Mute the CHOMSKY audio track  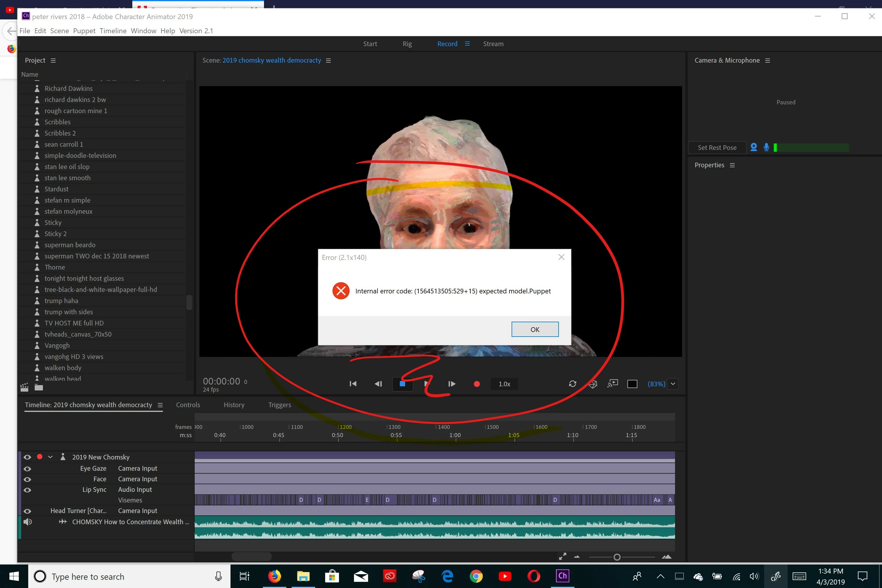[28, 522]
